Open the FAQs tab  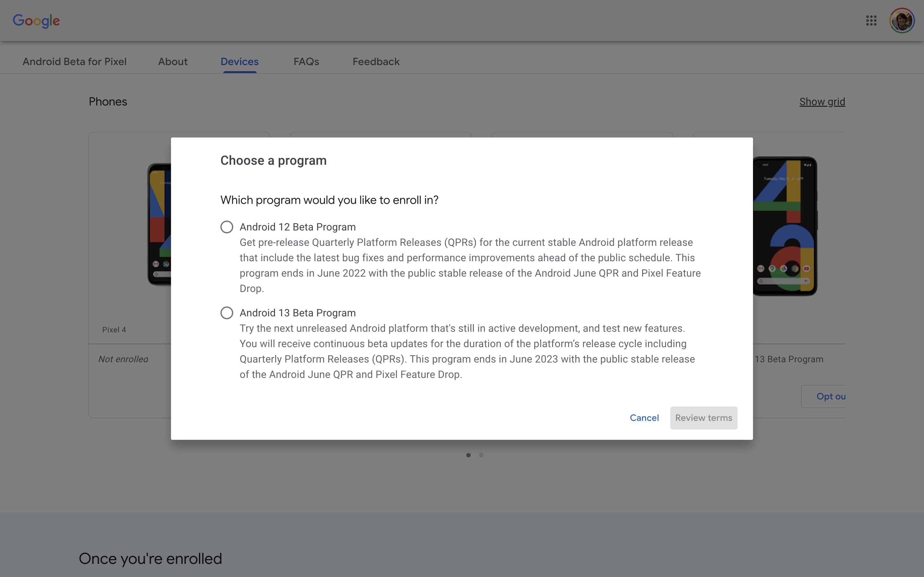306,62
